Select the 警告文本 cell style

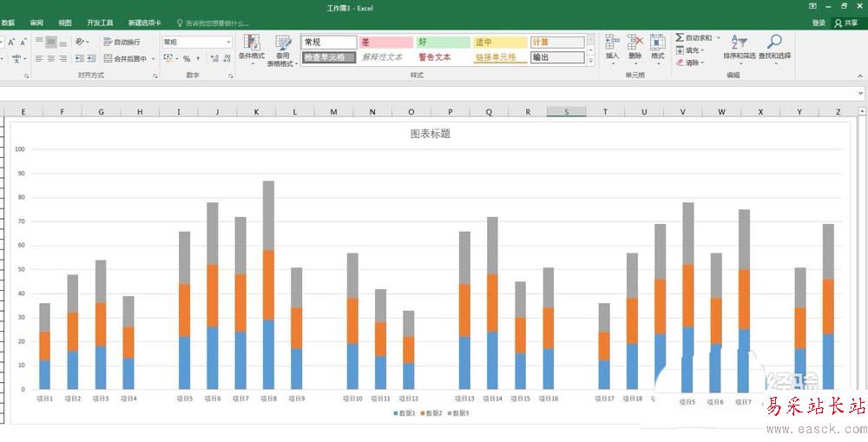point(443,57)
